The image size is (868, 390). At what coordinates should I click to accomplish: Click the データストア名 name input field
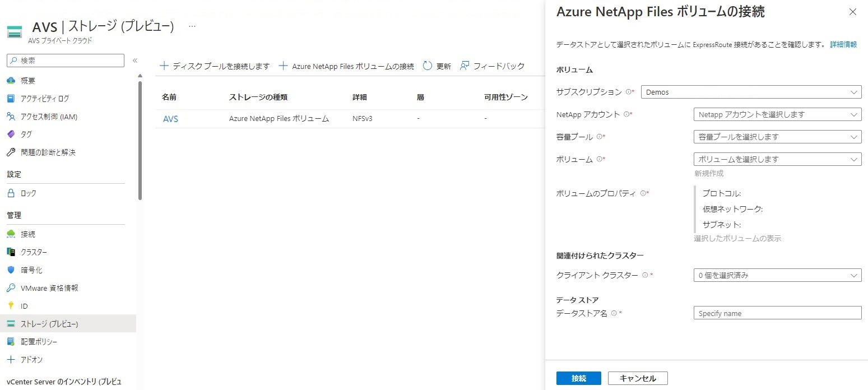(x=777, y=313)
